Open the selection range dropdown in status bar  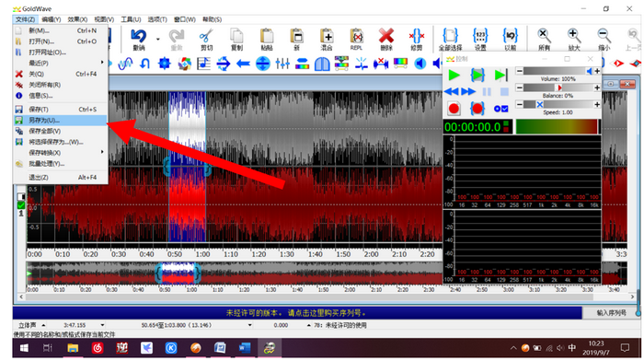(x=249, y=325)
